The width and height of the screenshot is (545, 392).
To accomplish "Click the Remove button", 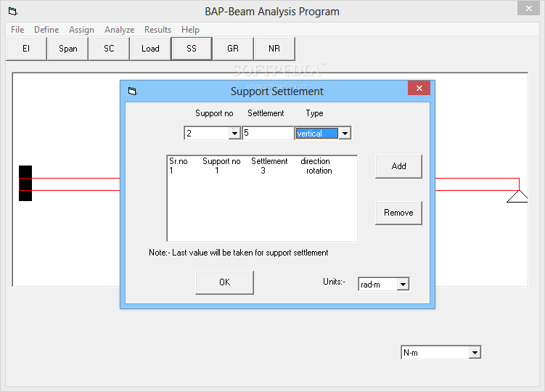I will point(398,213).
